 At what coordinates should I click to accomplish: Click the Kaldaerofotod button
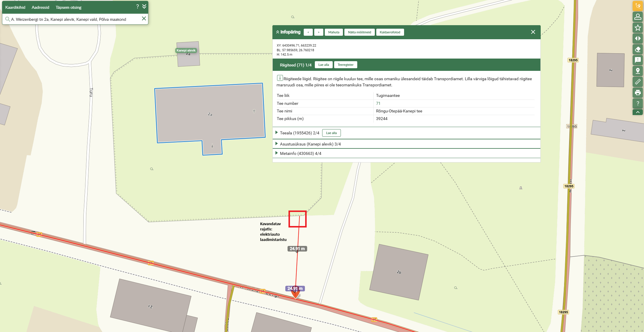pos(390,32)
